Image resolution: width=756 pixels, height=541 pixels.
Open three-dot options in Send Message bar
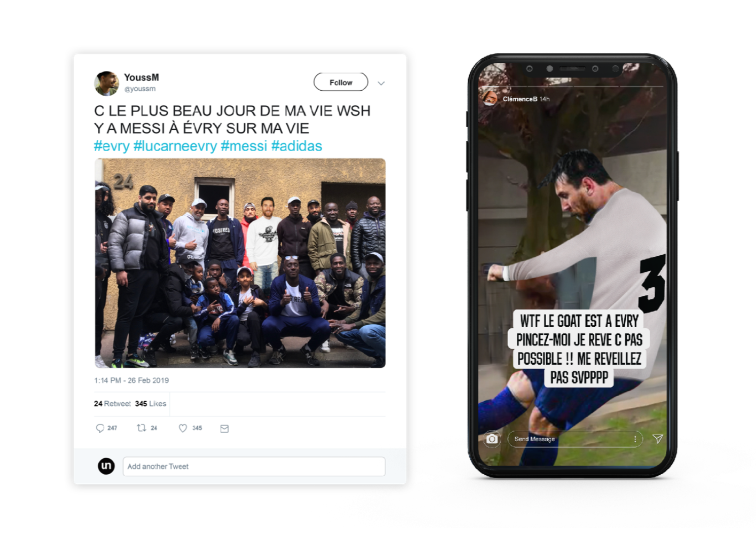[635, 439]
